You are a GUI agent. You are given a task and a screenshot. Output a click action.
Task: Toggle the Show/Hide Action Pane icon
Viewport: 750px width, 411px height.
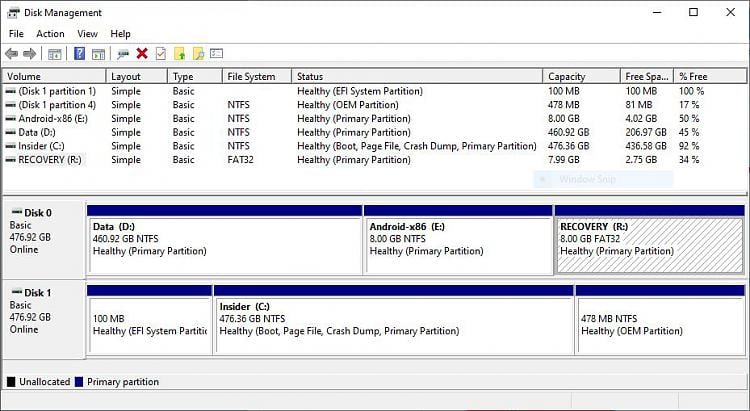pyautogui.click(x=99, y=54)
